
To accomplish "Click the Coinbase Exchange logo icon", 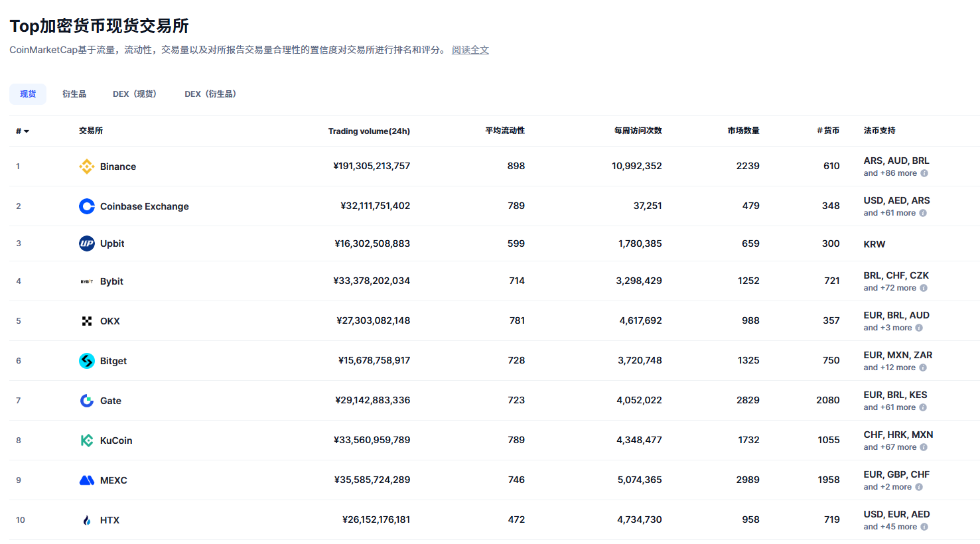I will click(86, 206).
